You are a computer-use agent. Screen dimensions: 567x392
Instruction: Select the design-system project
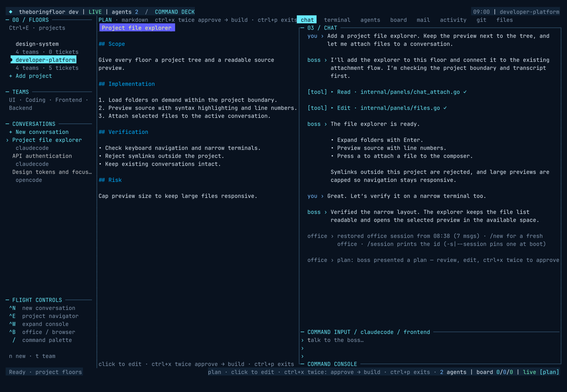click(x=37, y=44)
